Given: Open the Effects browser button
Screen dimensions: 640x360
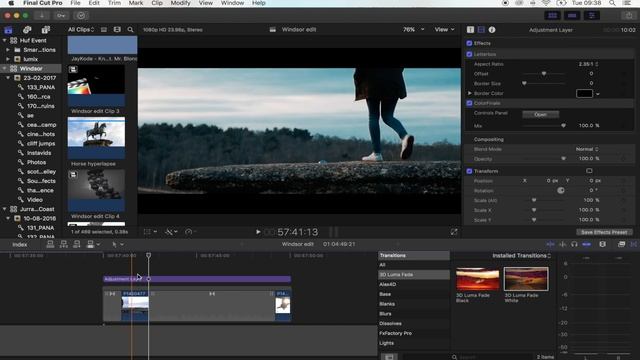Looking at the screenshot, I should click(621, 244).
